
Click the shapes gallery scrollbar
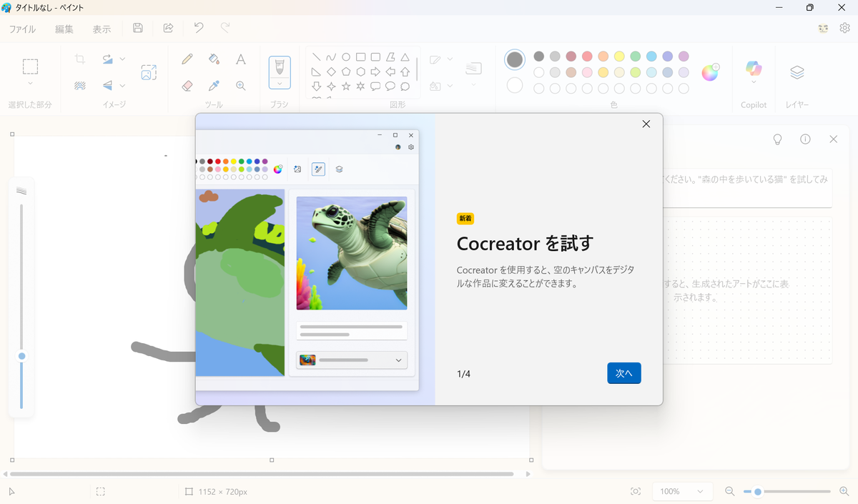[417, 69]
